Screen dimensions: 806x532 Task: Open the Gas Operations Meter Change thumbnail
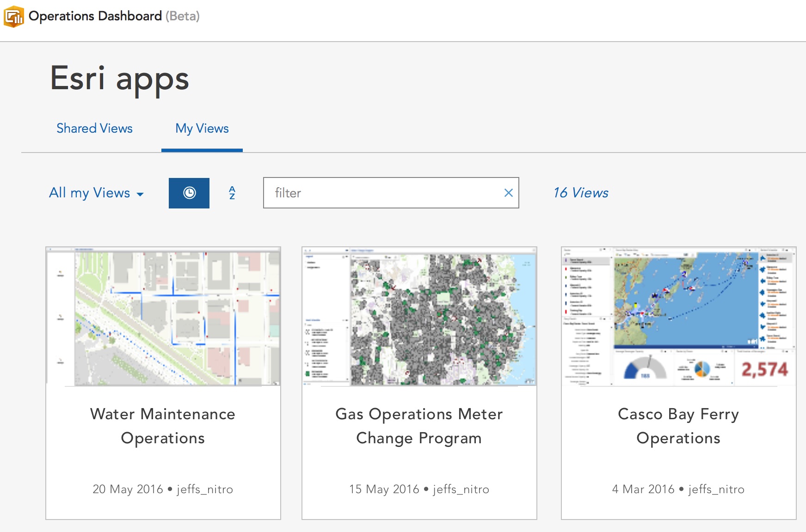tap(419, 317)
